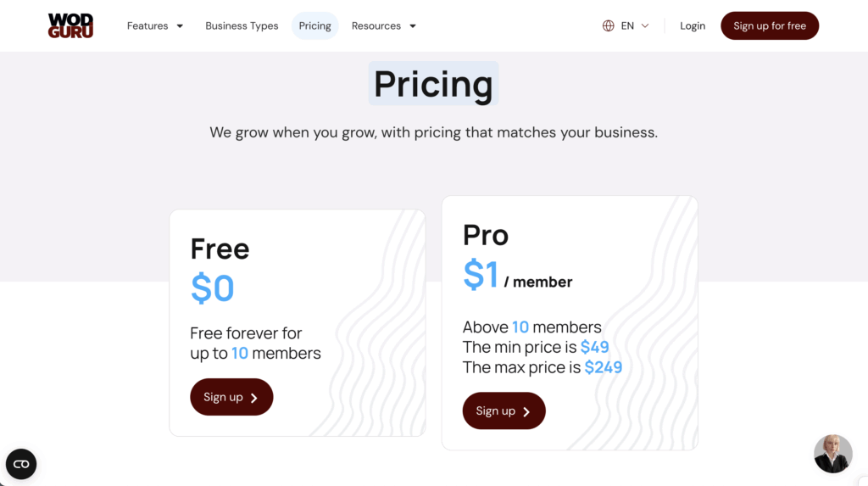Expand the Features dropdown arrow
868x486 pixels.
(180, 26)
